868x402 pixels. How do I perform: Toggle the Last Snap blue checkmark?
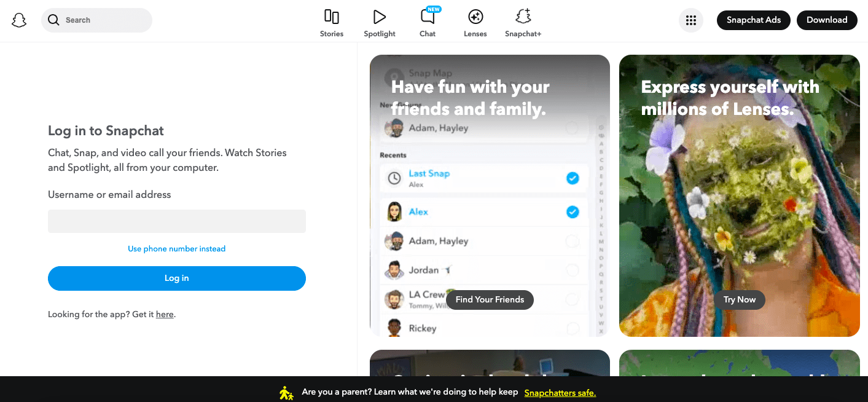(573, 178)
